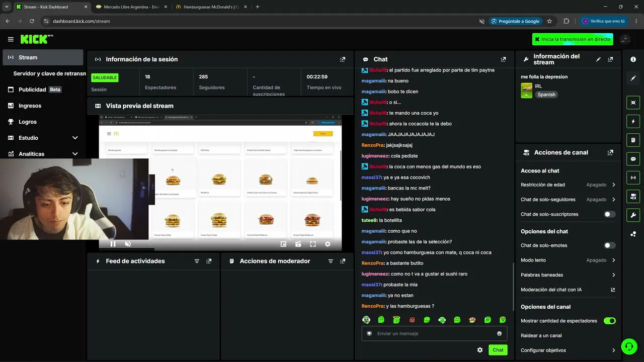Disable Mostrar cantidad de espectadores switch
The image size is (644, 362).
[609, 321]
